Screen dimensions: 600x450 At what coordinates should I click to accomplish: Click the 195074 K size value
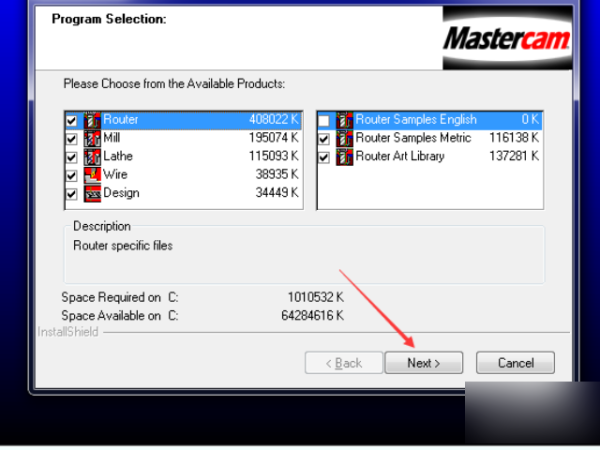point(274,138)
